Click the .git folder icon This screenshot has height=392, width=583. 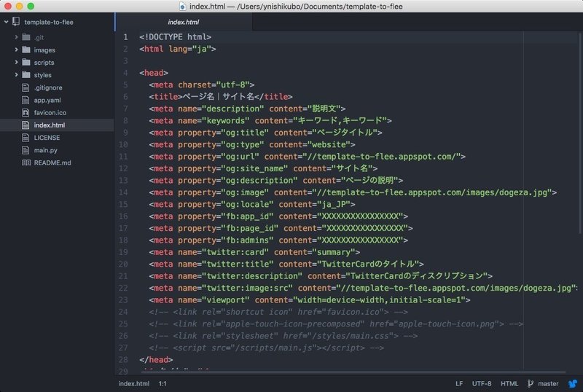pos(26,37)
